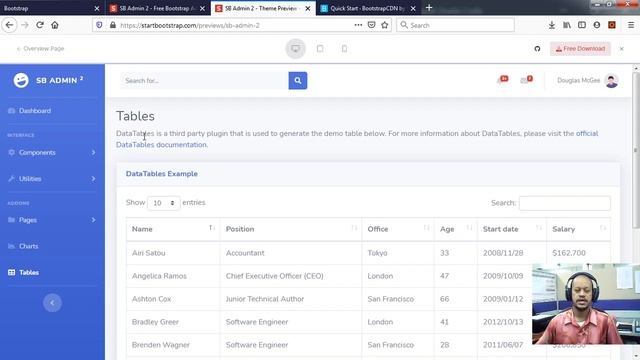640x360 pixels.
Task: Open the Firefox hamburger menu
Action: (x=631, y=25)
